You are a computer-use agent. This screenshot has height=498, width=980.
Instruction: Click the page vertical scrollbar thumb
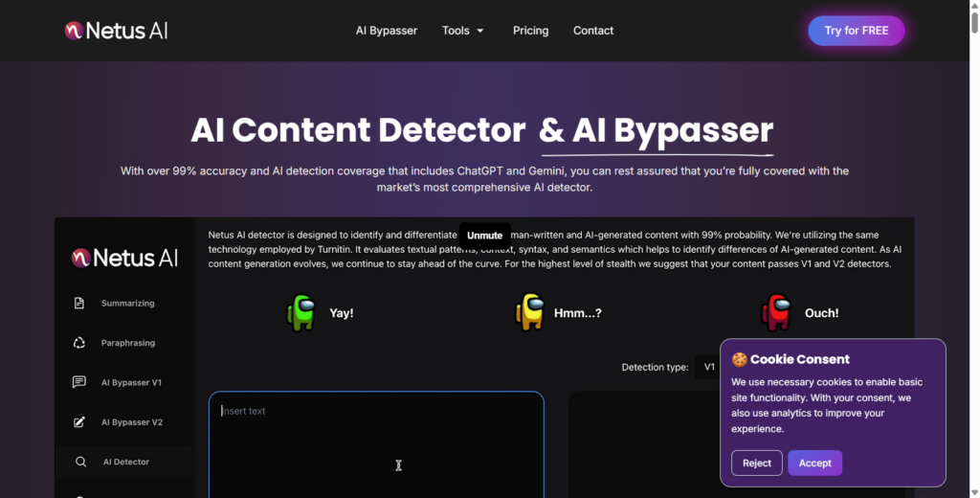974,22
